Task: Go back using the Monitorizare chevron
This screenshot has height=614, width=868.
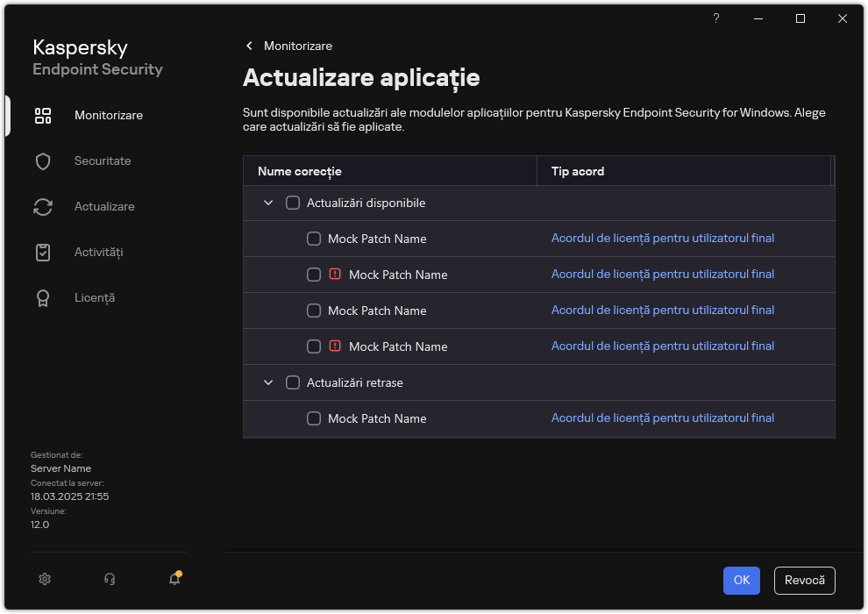Action: [x=249, y=46]
